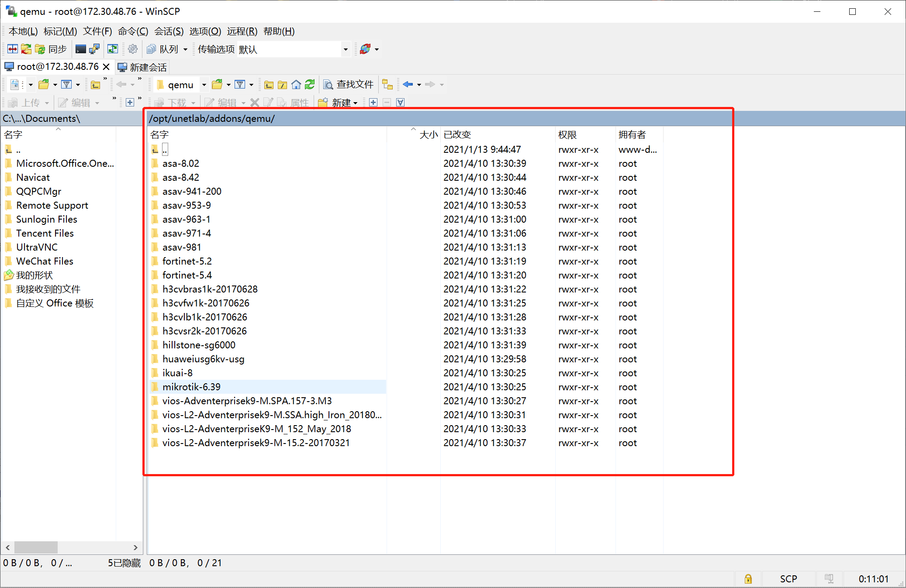The image size is (906, 588).
Task: Click the local filter icon
Action: point(66,84)
